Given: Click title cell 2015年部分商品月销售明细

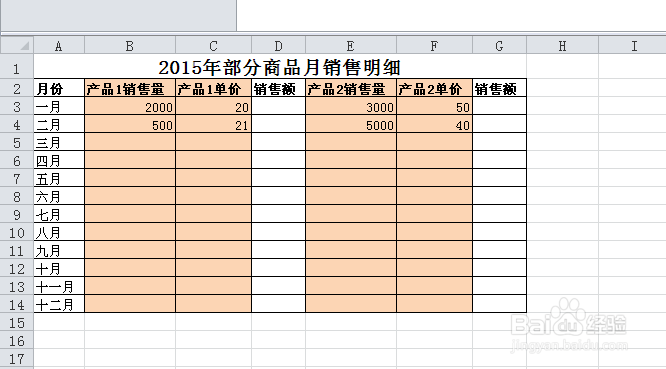Looking at the screenshot, I should click(280, 66).
